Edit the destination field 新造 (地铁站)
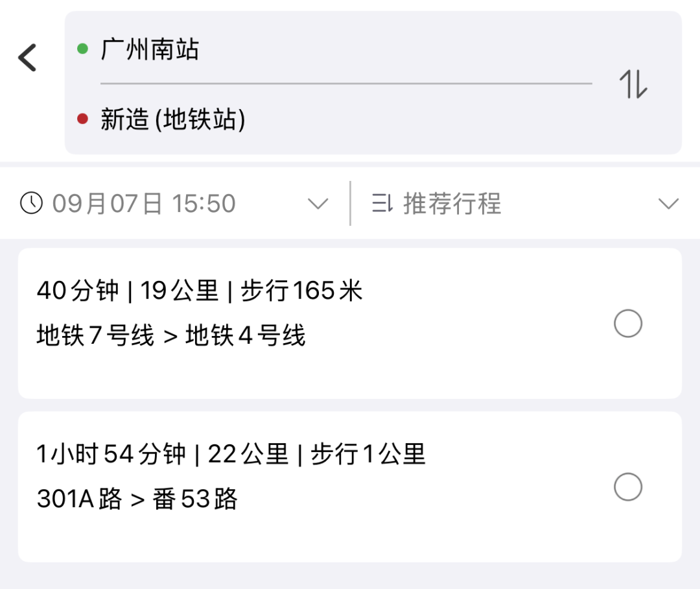Viewport: 700px width, 589px height. (173, 119)
